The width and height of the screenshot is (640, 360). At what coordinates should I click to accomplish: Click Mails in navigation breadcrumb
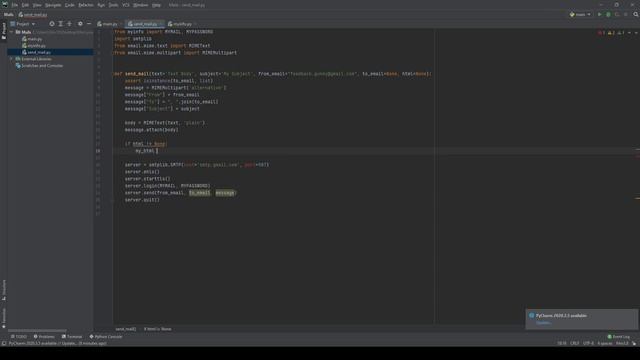pos(9,15)
